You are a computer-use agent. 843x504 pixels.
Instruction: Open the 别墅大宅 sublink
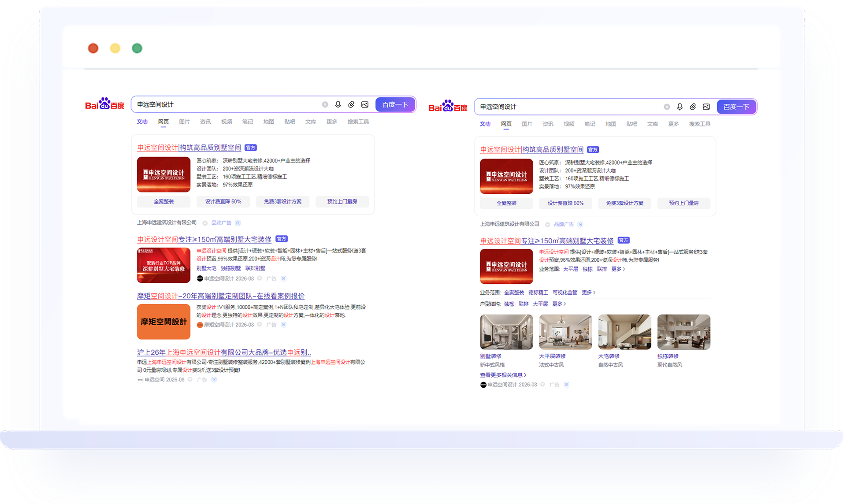206,268
